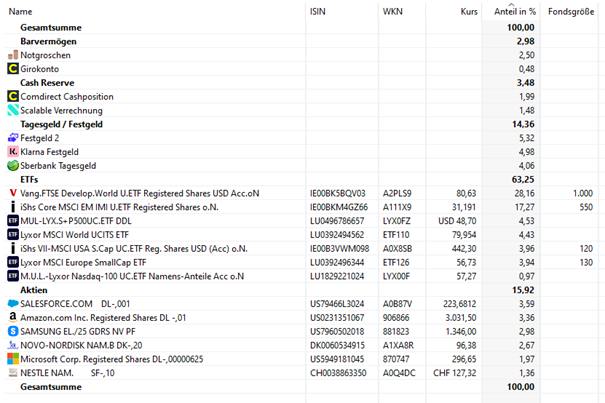Click ISIN IE00BKM4GZ66
Image resolution: width=605 pixels, height=403 pixels.
(x=339, y=207)
